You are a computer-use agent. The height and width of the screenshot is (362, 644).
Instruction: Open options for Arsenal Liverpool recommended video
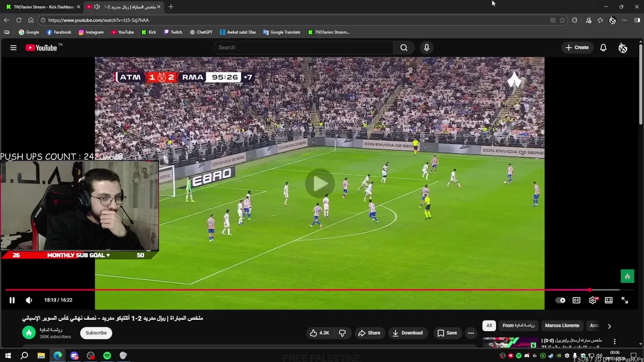click(614, 341)
